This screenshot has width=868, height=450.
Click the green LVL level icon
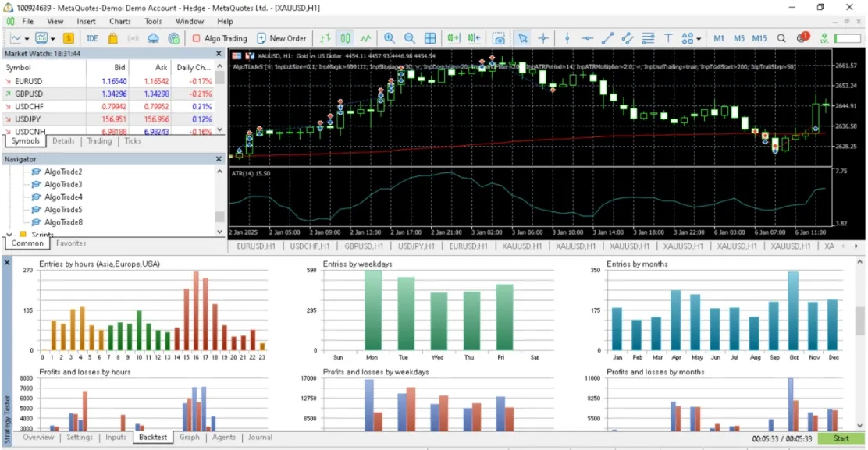point(824,38)
